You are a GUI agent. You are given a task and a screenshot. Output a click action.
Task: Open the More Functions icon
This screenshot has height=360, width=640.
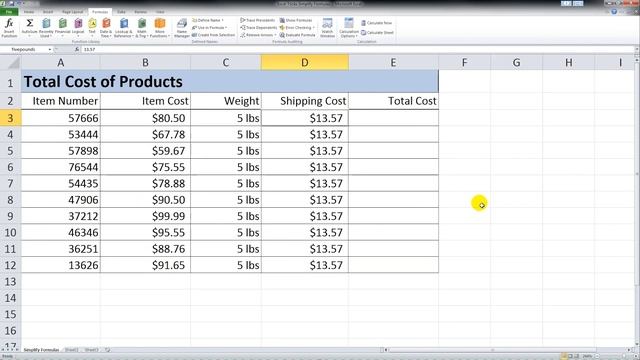click(x=160, y=28)
